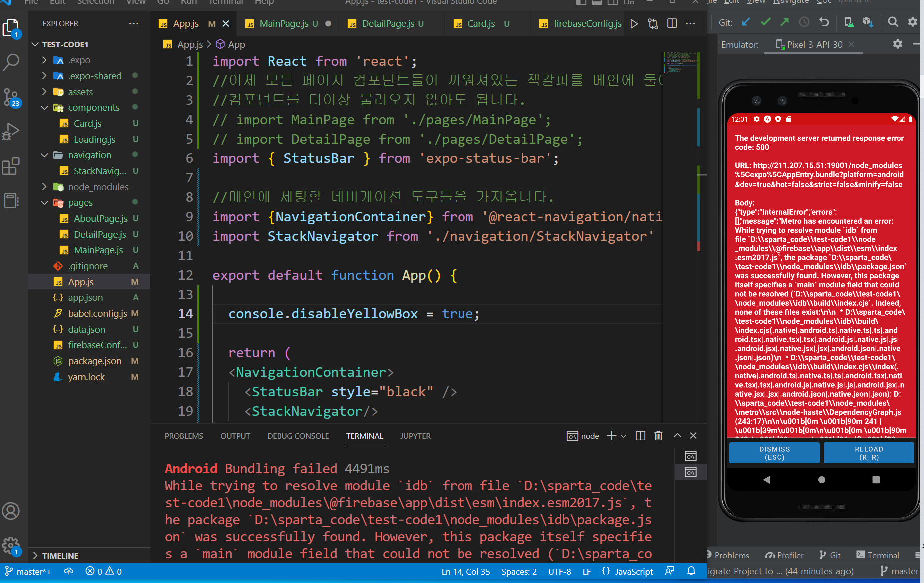Open Explorer views and more actions menu
Viewport: 924px width, 583px height.
pyautogui.click(x=134, y=23)
